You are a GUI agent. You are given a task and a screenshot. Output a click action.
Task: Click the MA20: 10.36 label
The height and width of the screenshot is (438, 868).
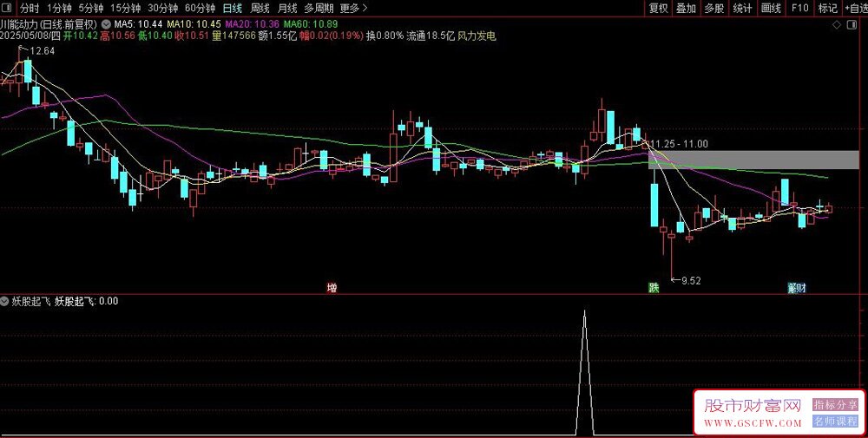tap(253, 24)
